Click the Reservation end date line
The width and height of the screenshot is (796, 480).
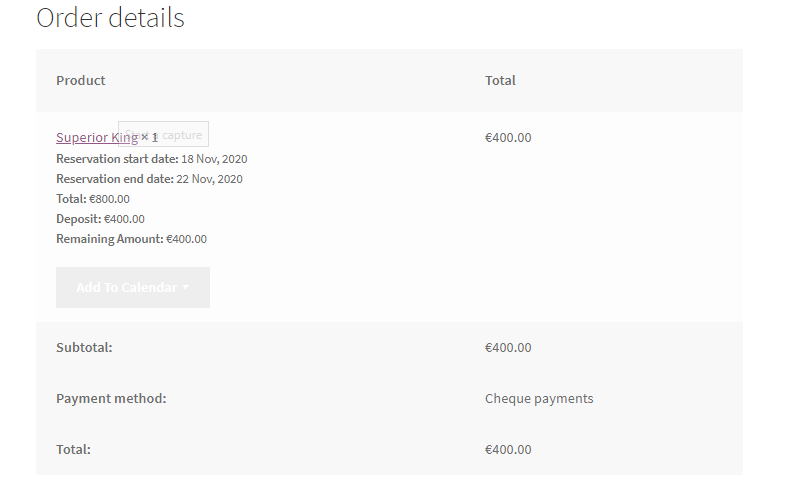point(149,179)
